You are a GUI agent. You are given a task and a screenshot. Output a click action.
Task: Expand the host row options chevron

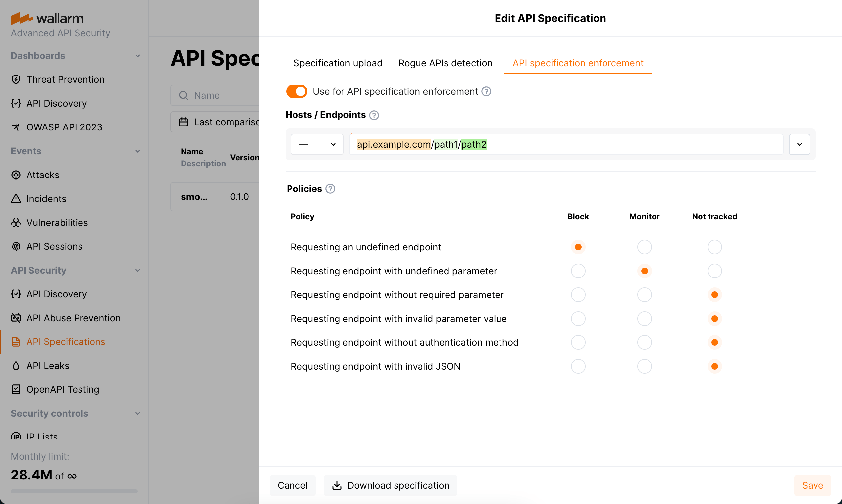(x=799, y=144)
